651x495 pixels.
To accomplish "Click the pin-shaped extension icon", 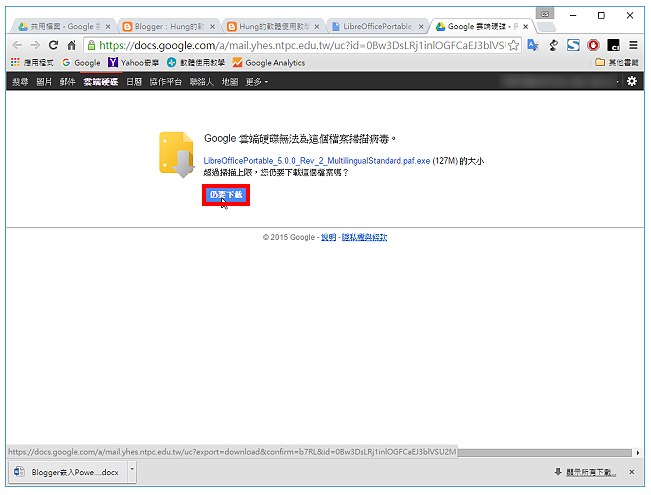I will click(553, 45).
